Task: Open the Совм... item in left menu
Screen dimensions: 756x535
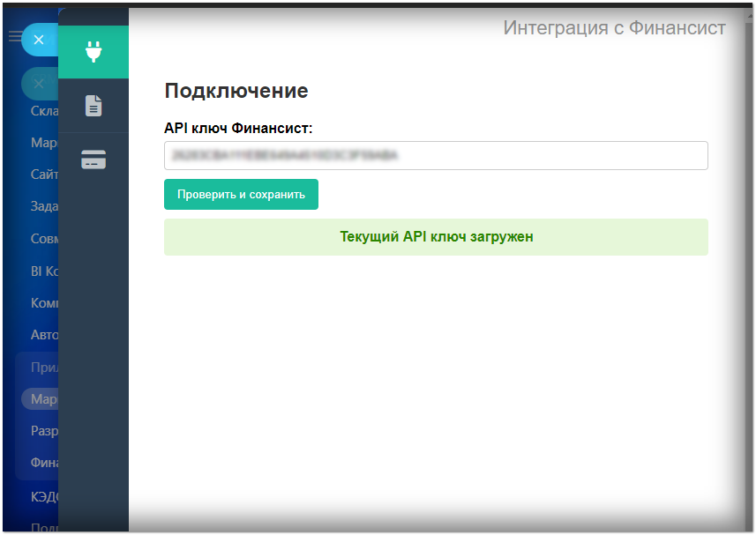Action: point(44,238)
